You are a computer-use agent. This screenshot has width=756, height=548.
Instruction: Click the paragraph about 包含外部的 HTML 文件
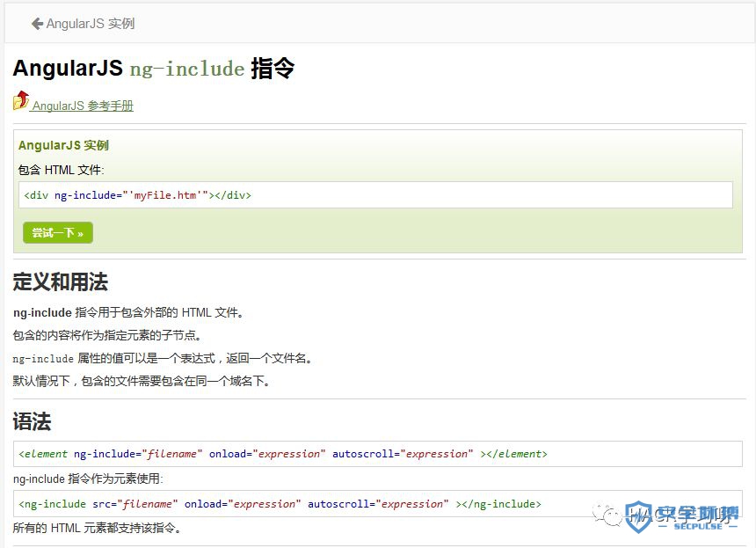click(x=128, y=312)
